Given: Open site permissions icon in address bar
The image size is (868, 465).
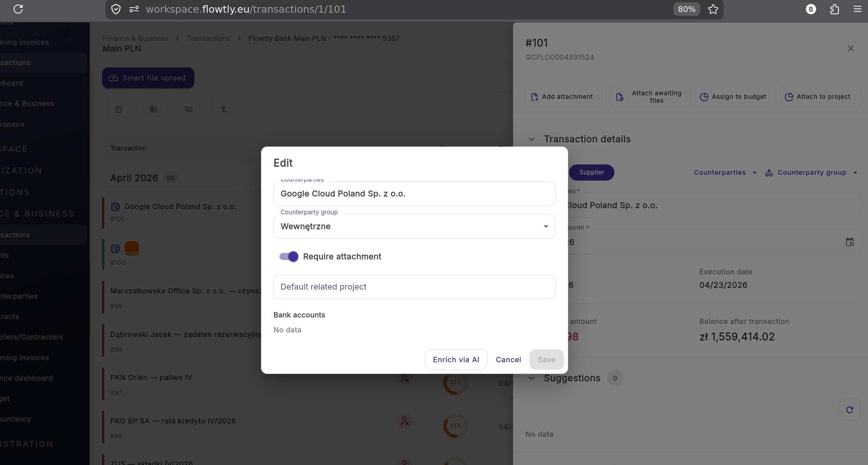Looking at the screenshot, I should (134, 9).
